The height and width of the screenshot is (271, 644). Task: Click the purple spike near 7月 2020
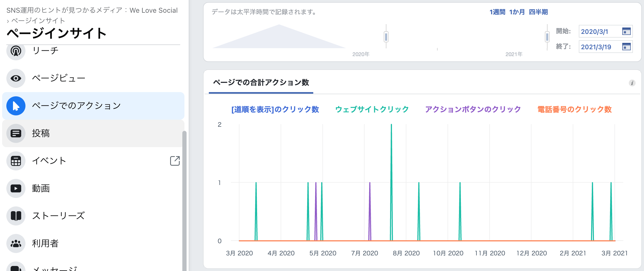point(370,211)
